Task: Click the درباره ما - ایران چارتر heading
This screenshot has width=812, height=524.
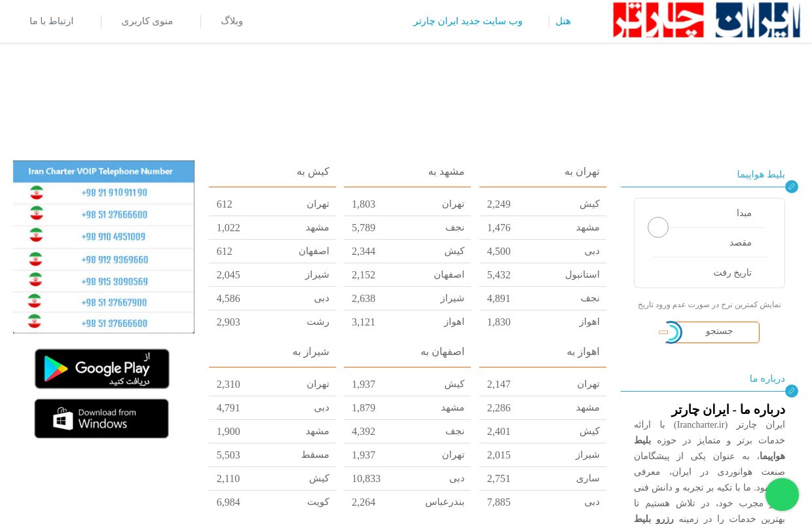Action: tap(728, 410)
